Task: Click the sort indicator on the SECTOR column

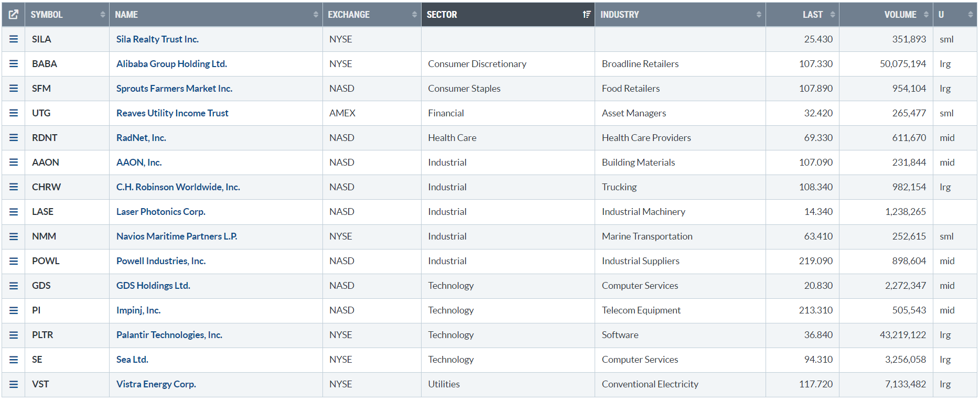Action: pos(586,15)
